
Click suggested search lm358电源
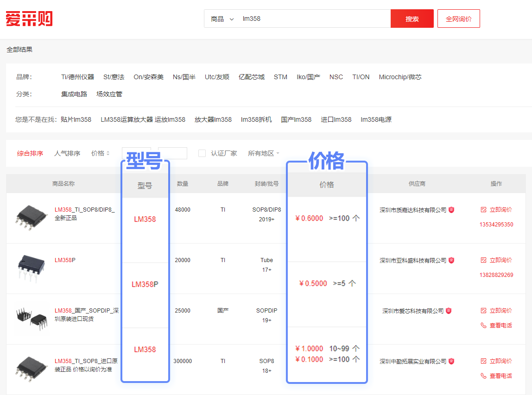376,119
